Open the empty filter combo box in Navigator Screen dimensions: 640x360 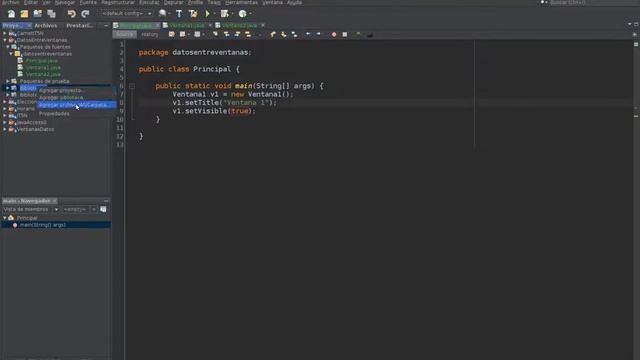pyautogui.click(x=79, y=209)
